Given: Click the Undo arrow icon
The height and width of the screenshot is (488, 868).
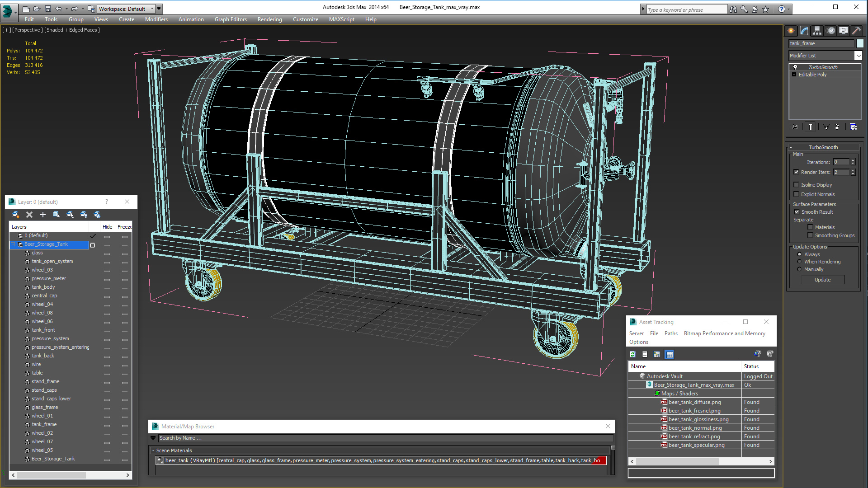Looking at the screenshot, I should click(x=59, y=9).
